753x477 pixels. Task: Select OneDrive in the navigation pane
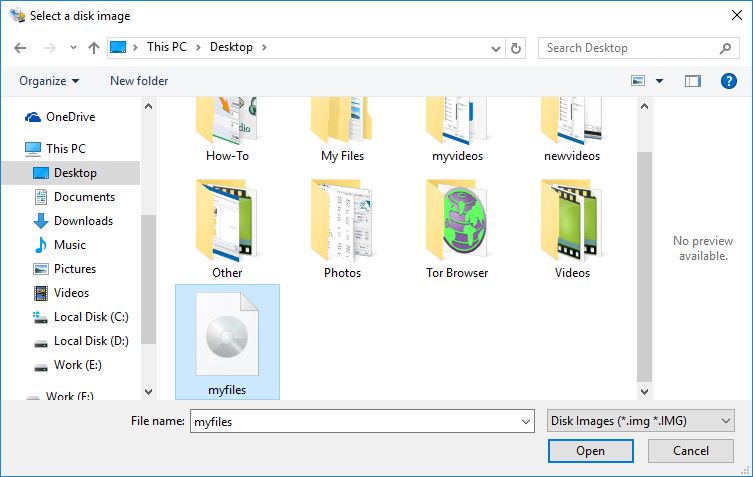click(x=61, y=117)
